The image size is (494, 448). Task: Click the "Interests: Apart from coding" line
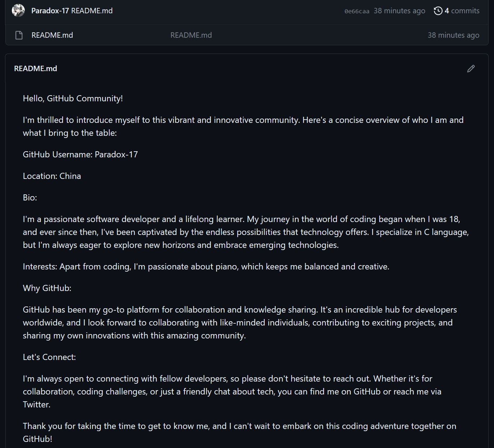[206, 267]
